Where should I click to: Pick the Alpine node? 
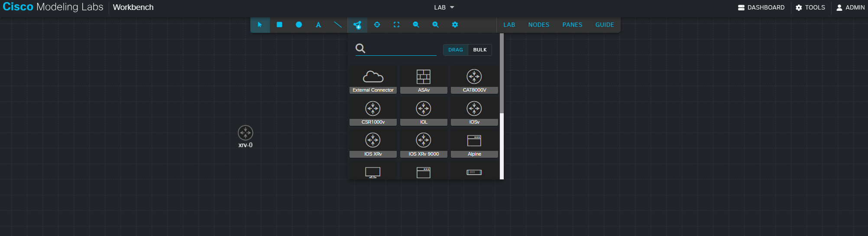click(x=474, y=144)
